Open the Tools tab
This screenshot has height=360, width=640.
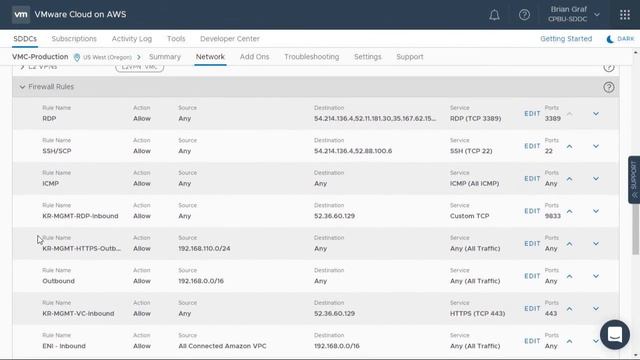coord(176,39)
